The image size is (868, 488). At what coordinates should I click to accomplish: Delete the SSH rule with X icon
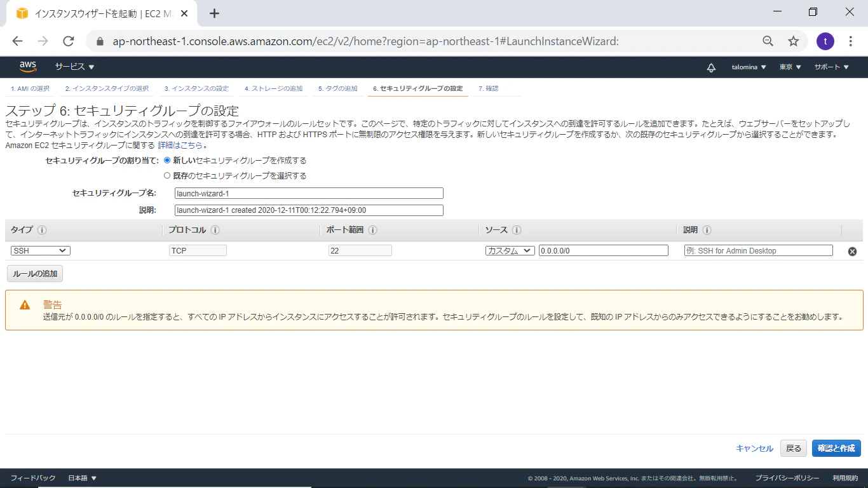852,251
